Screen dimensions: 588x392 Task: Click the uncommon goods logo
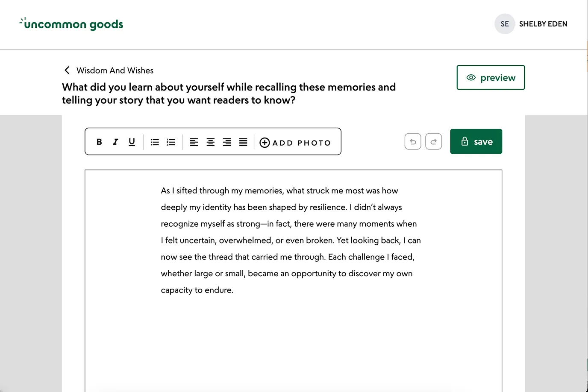[71, 24]
